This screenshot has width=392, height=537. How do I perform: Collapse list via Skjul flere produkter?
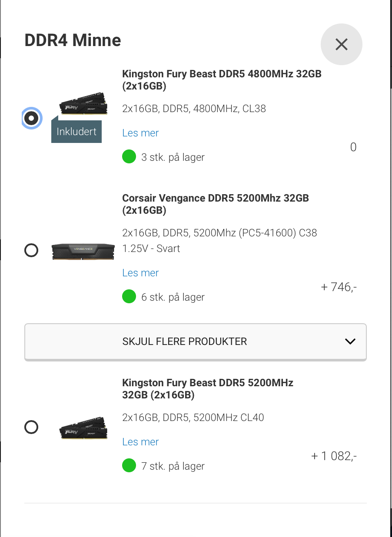(196, 341)
